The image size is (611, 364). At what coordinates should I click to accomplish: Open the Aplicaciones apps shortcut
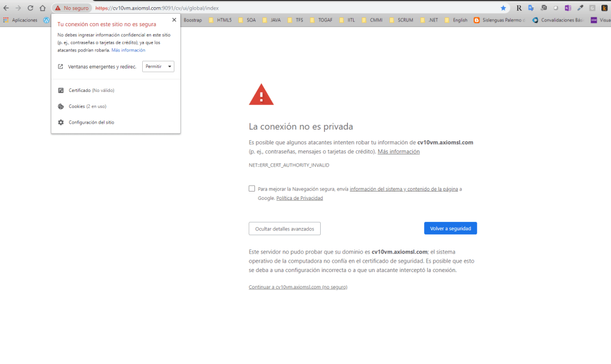[20, 20]
